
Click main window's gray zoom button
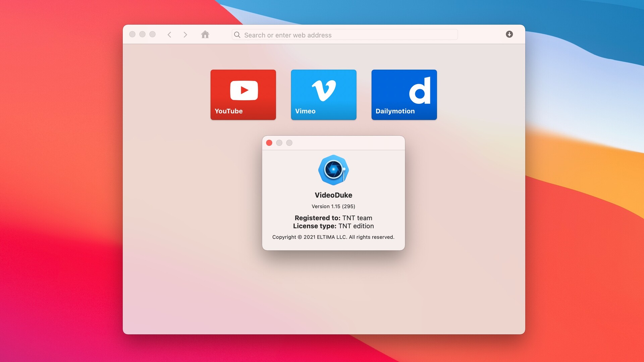pos(152,34)
